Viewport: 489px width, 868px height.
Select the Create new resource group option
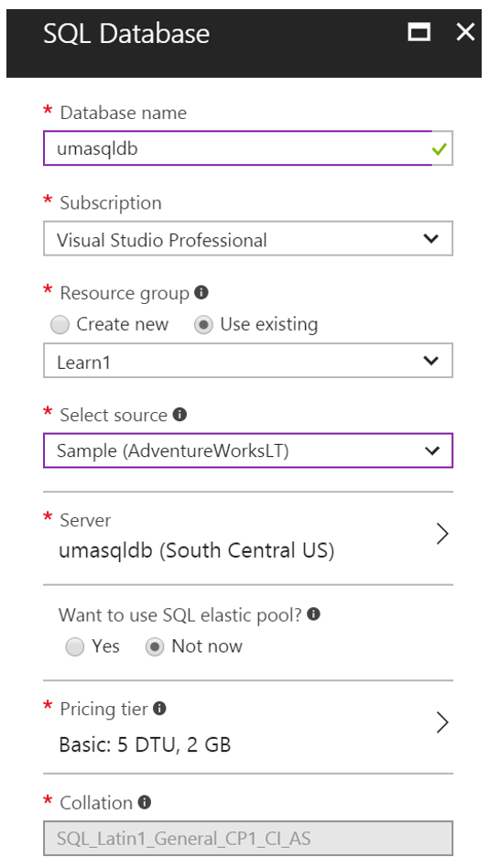(x=60, y=324)
